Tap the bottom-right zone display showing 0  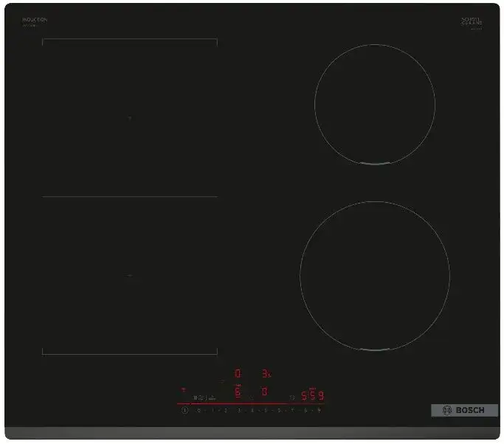pos(265,392)
